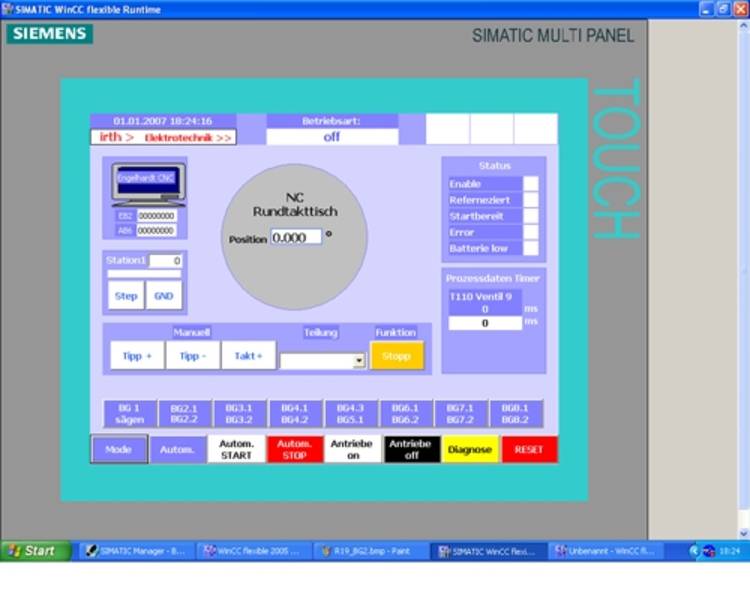
Task: Open R19_BG2.bmp Paint taskbar item
Action: tap(372, 551)
